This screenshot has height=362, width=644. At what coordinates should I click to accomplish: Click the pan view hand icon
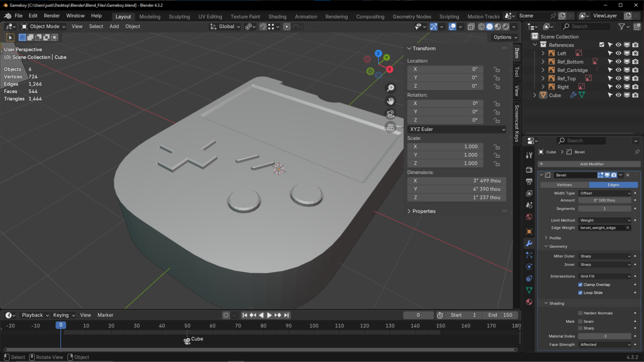(390, 101)
